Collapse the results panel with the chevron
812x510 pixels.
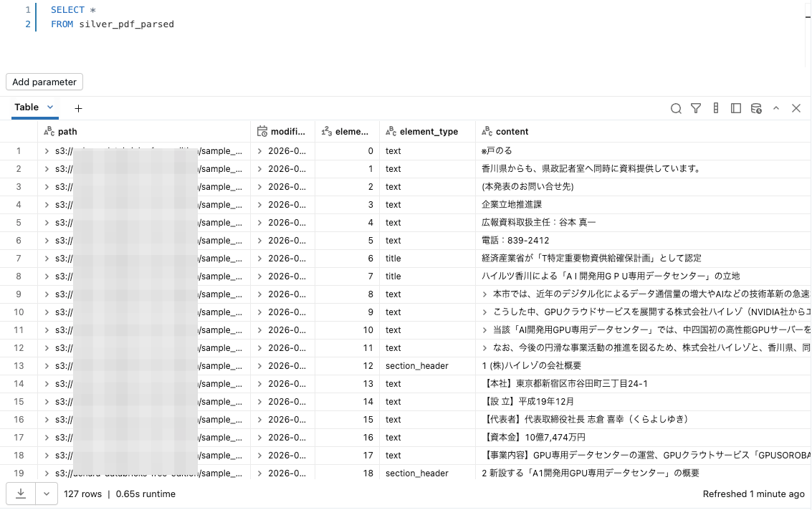[x=776, y=108]
